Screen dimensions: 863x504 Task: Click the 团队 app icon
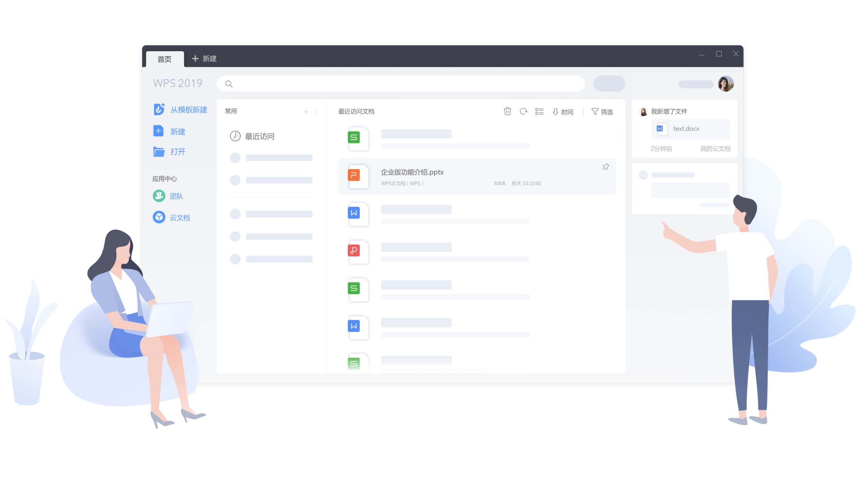point(159,196)
